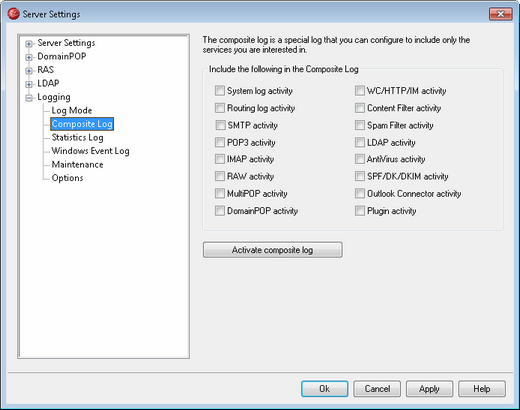Expand the DomainPOP tree node
The height and width of the screenshot is (410, 520).
click(29, 57)
